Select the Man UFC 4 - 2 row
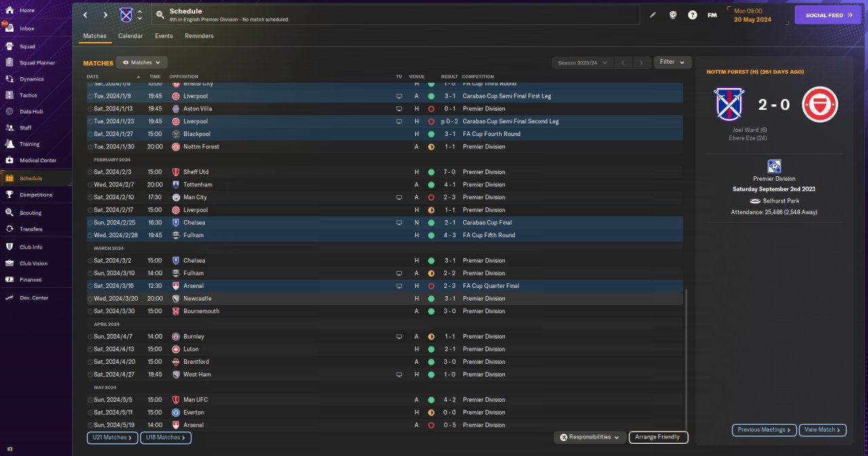This screenshot has width=868, height=456. (x=384, y=400)
